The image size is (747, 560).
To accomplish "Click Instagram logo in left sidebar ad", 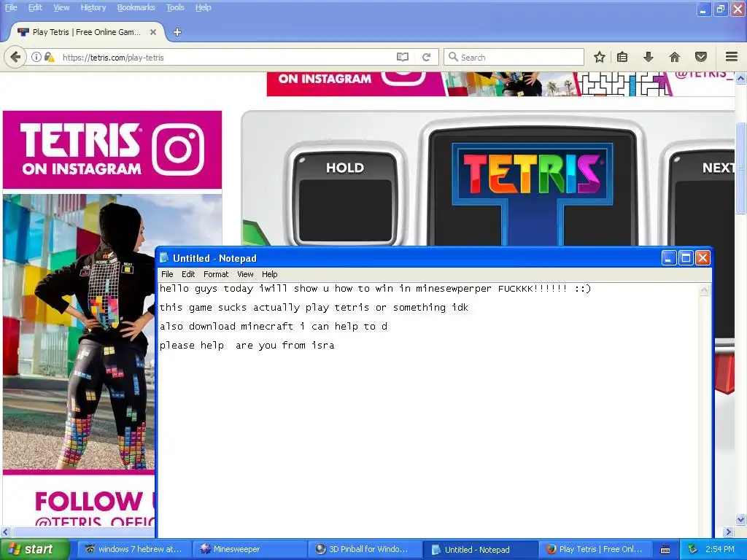I will click(x=178, y=149).
